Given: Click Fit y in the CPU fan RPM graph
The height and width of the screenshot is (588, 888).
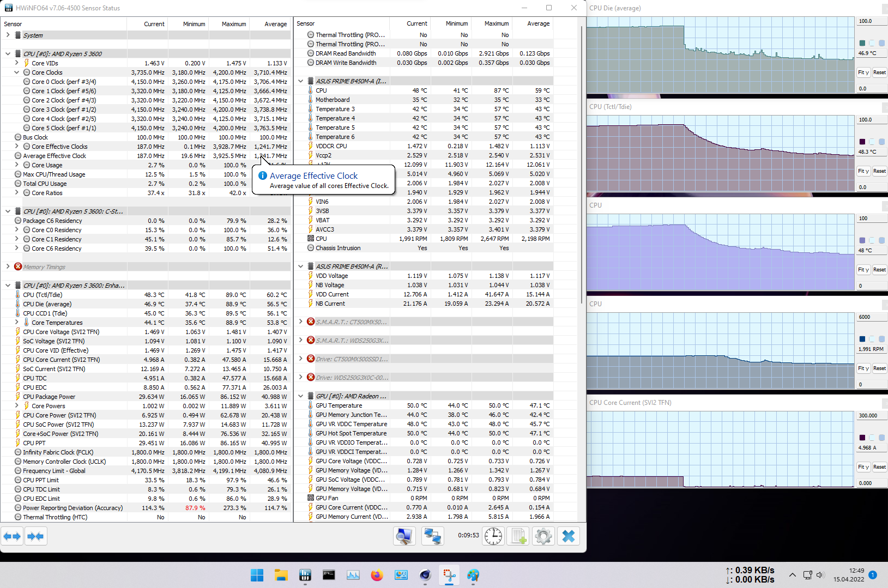Looking at the screenshot, I should pos(863,368).
